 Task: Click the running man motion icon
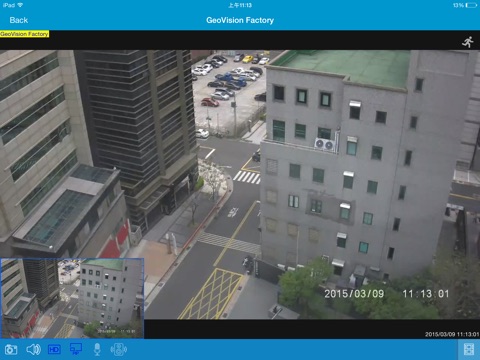(468, 42)
